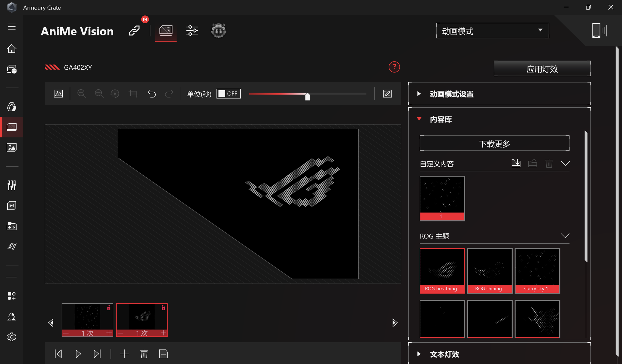Click the zoom in magnifier icon

point(81,93)
